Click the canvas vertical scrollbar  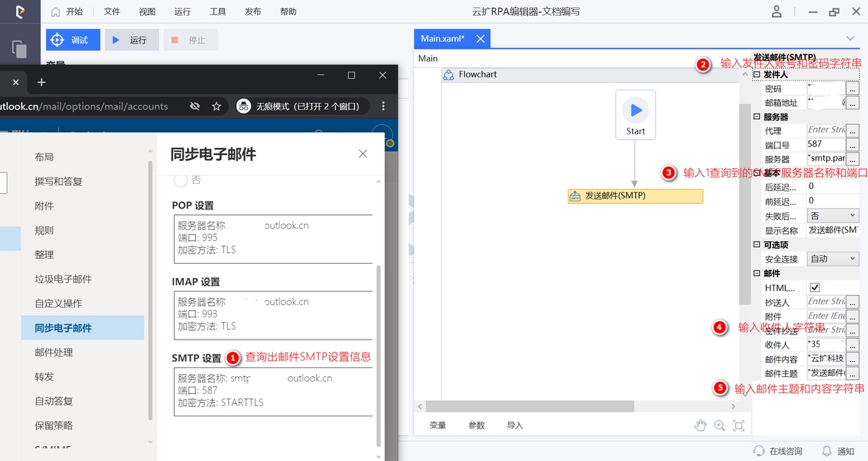tap(745, 203)
